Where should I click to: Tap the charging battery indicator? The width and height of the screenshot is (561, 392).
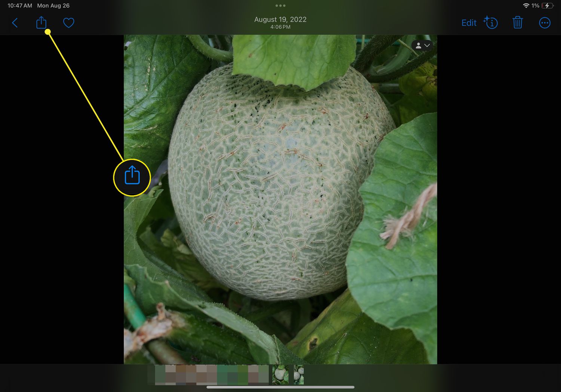[547, 6]
